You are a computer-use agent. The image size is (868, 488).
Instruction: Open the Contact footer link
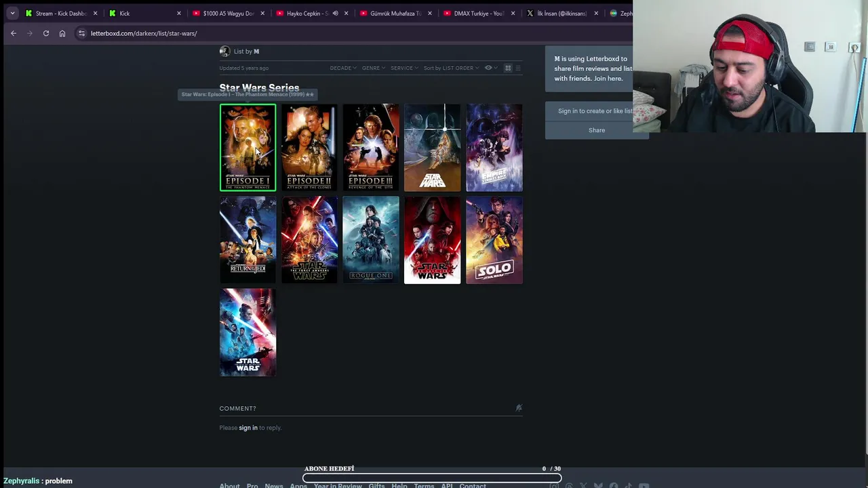click(x=473, y=485)
